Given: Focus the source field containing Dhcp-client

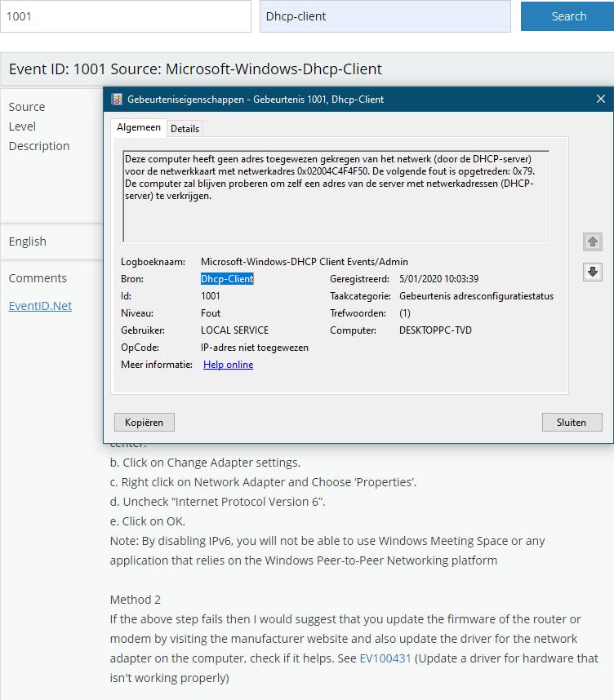Looking at the screenshot, I should tap(385, 16).
